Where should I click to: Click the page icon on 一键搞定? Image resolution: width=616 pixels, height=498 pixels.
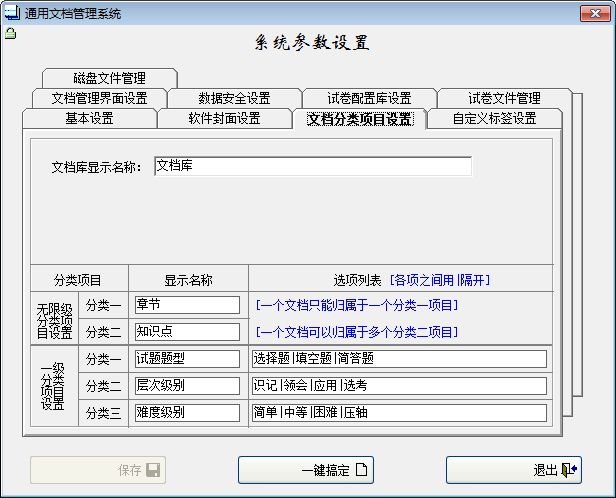point(361,470)
